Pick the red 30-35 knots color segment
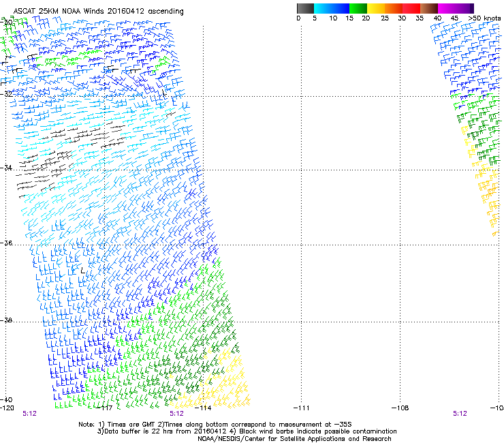 coord(411,8)
